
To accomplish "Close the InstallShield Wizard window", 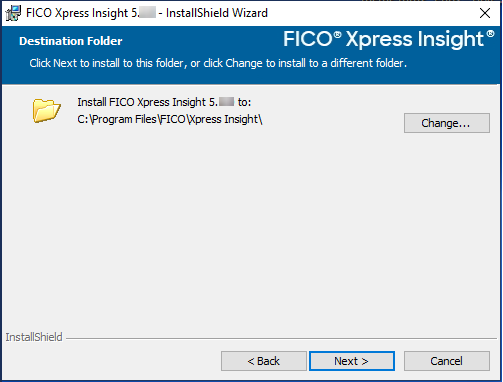I will click(485, 13).
